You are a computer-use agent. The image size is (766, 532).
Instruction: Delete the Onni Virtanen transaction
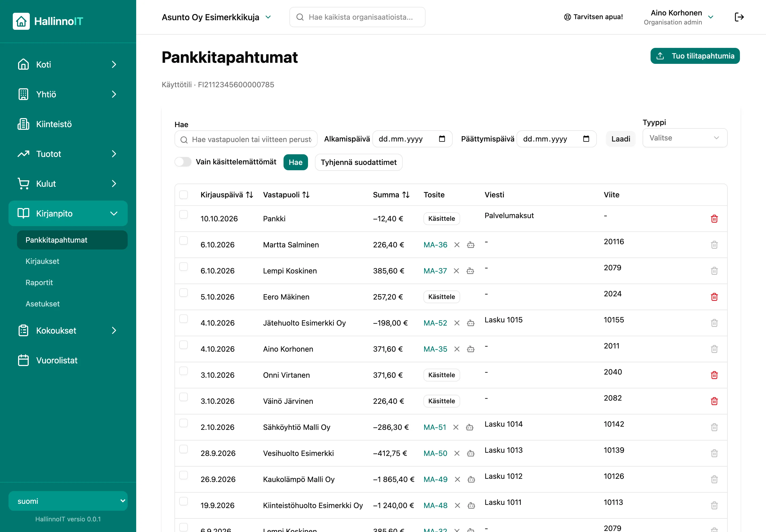[714, 375]
